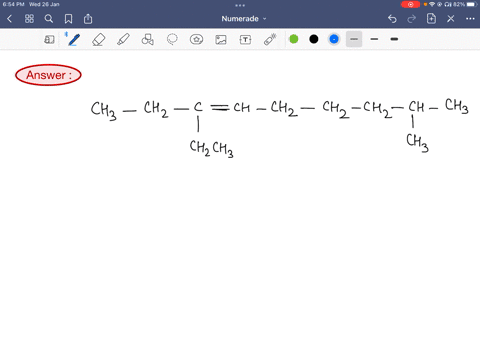Screen dimensions: 480x360
Task: Select the medium stroke width
Action: (x=374, y=39)
